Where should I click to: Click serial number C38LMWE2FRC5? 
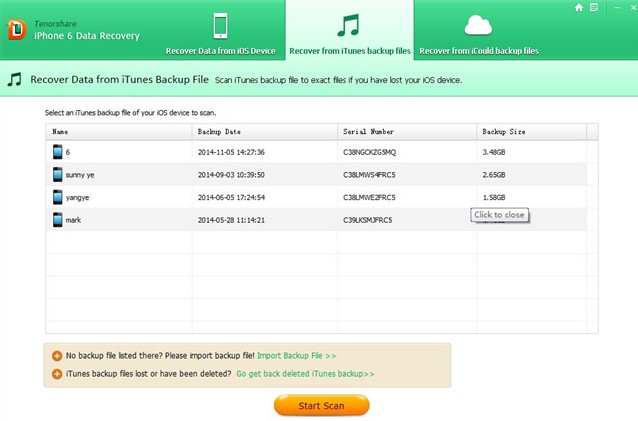click(x=369, y=197)
